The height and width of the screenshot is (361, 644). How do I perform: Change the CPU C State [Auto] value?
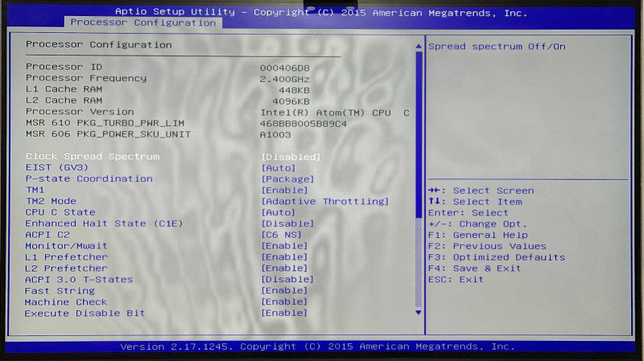point(278,212)
